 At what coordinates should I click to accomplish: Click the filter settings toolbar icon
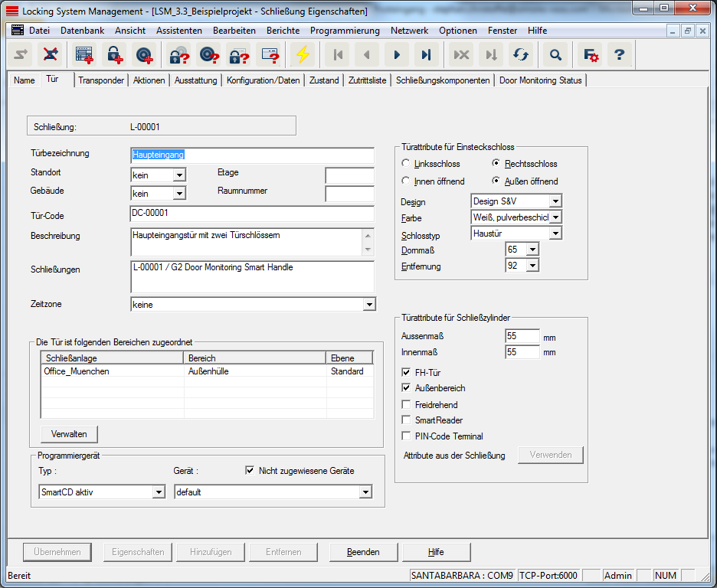(x=590, y=54)
